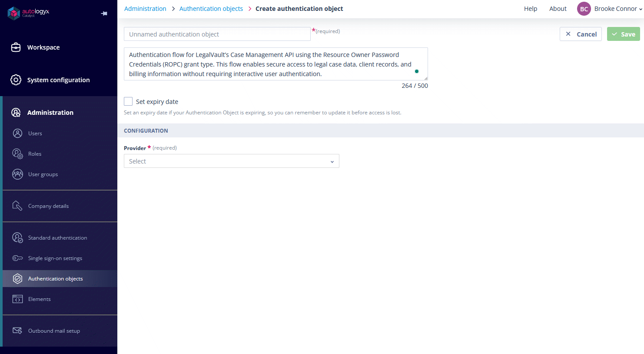The height and width of the screenshot is (354, 644).
Task: Enable the Set expiry date checkbox
Action: point(128,101)
